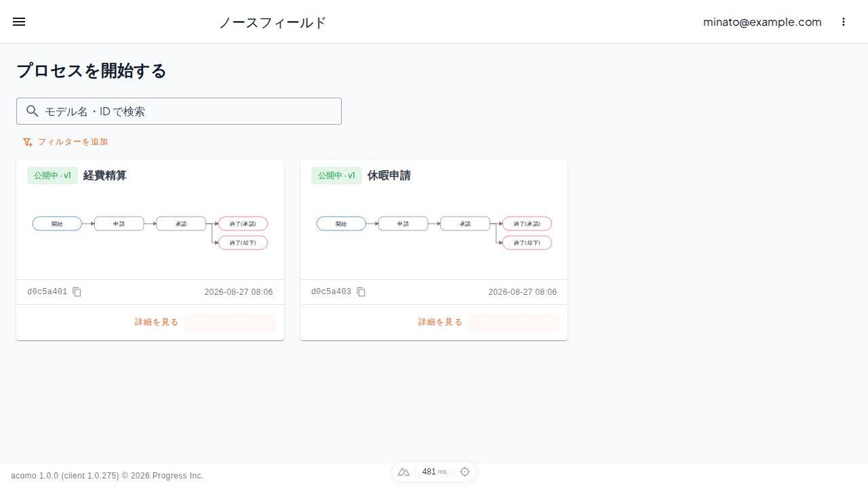Image resolution: width=868 pixels, height=488 pixels.
Task: Select the 休暇申請 card title
Action: click(x=389, y=176)
